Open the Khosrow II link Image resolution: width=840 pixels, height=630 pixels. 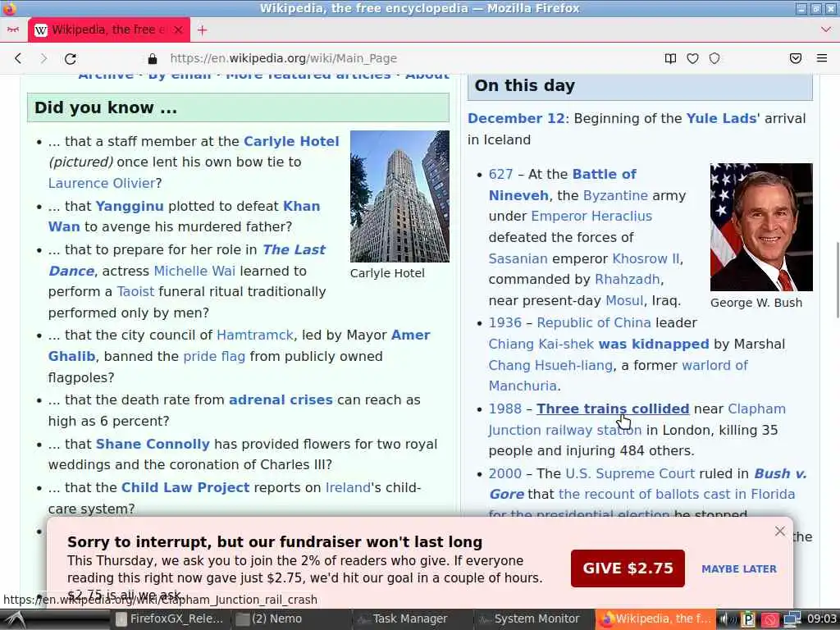click(x=646, y=258)
